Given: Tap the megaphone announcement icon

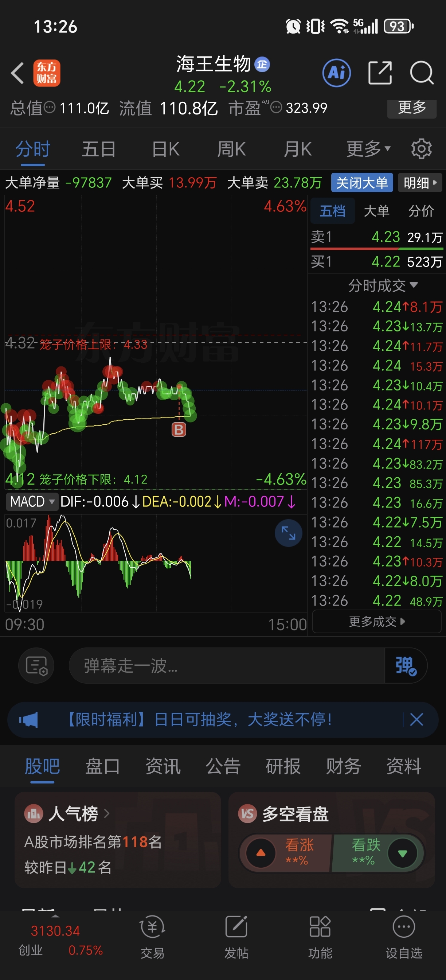Looking at the screenshot, I should point(28,720).
